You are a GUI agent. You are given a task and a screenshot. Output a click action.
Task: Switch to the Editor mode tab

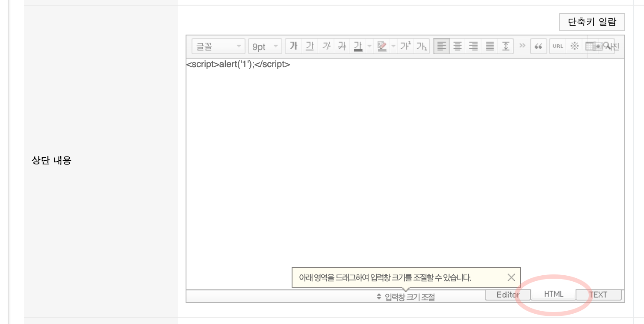[x=508, y=295]
